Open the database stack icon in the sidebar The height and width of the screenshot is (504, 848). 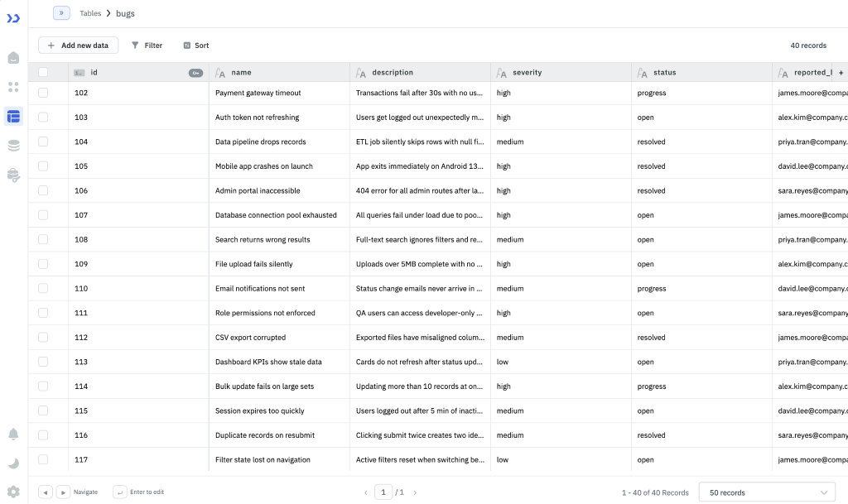point(13,146)
